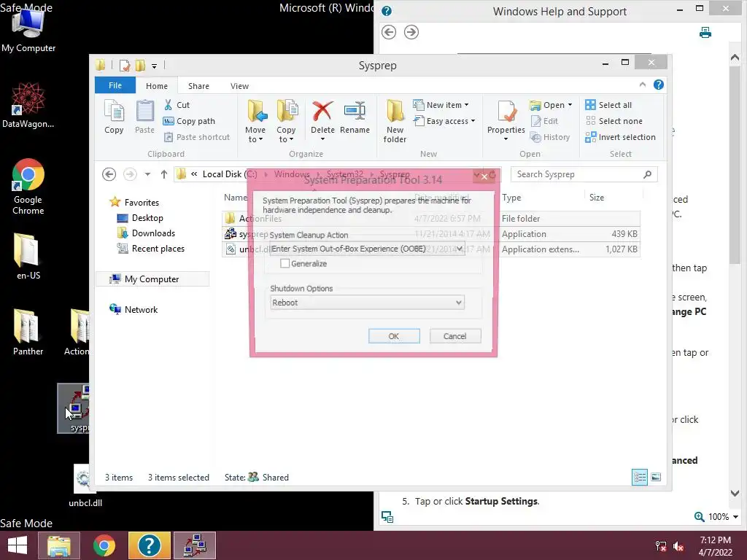The image size is (747, 560).
Task: Open the System Cleanup Action dropdown
Action: coord(367,249)
